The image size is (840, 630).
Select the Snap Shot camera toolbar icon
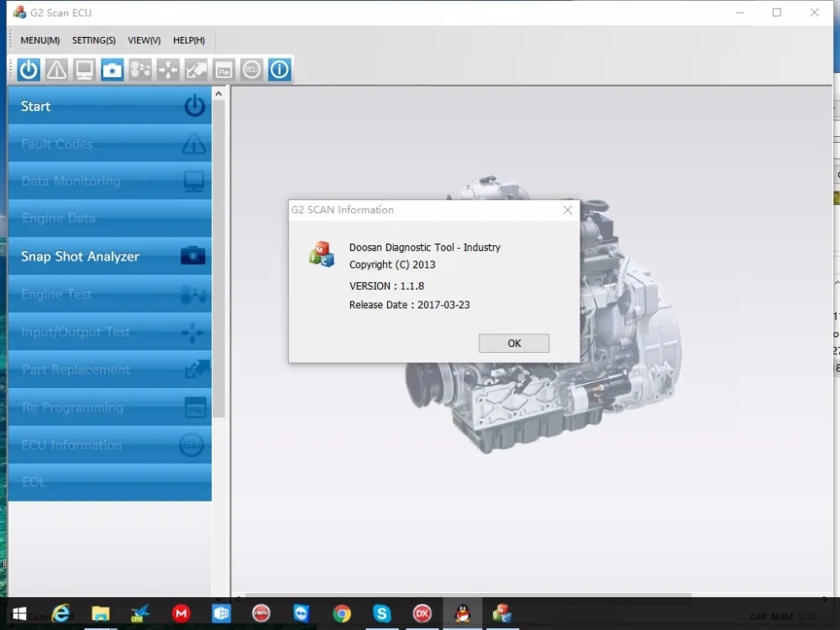pos(112,70)
